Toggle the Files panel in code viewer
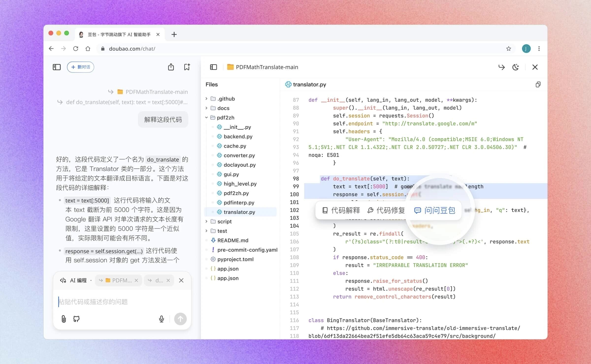Screen dimensions: 591x364 (x=213, y=67)
